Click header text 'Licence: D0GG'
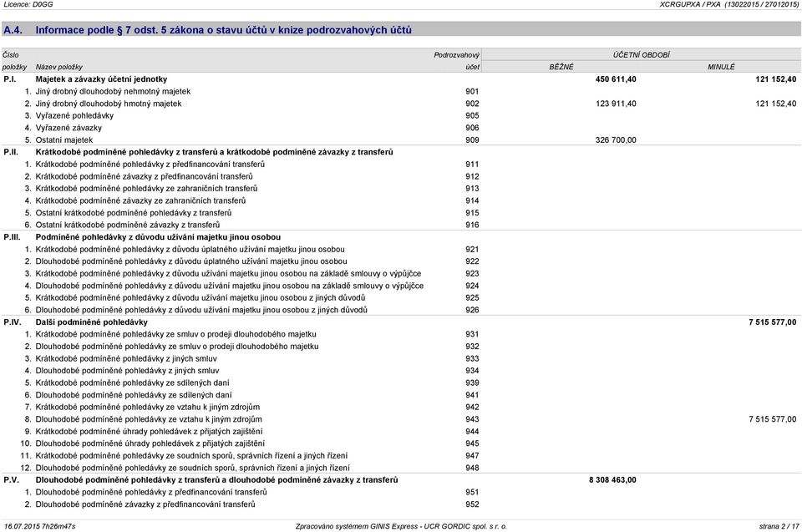 (x=28, y=4)
